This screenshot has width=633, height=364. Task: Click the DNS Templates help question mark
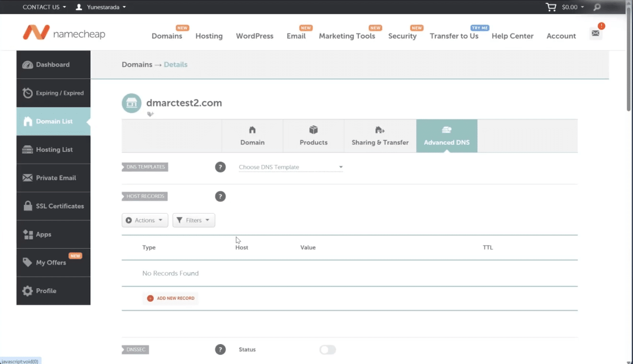(220, 167)
